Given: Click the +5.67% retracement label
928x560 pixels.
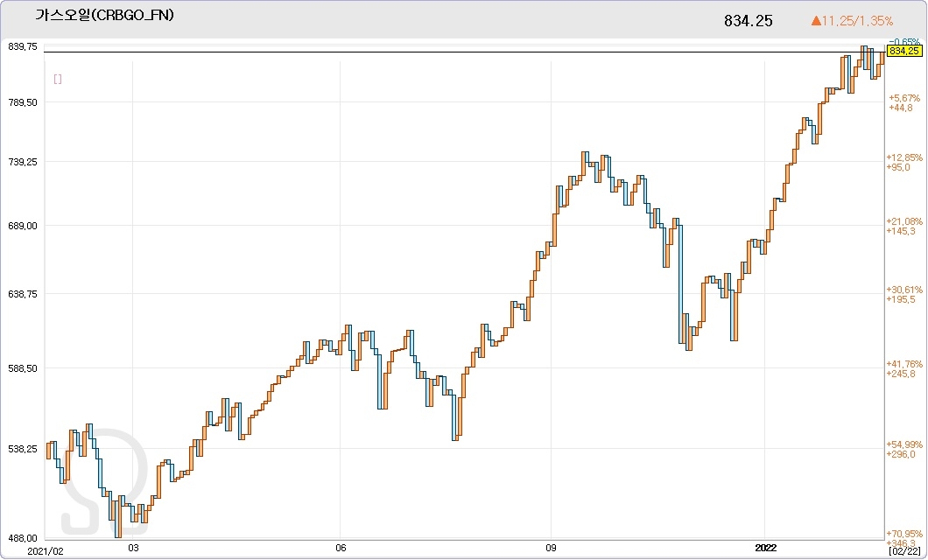Looking at the screenshot, I should tap(904, 98).
